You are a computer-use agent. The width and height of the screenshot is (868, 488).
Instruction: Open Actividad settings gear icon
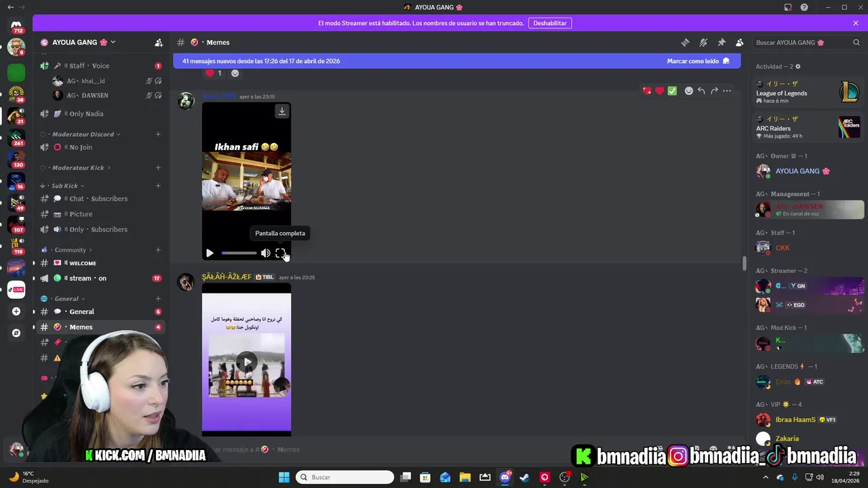tap(797, 66)
